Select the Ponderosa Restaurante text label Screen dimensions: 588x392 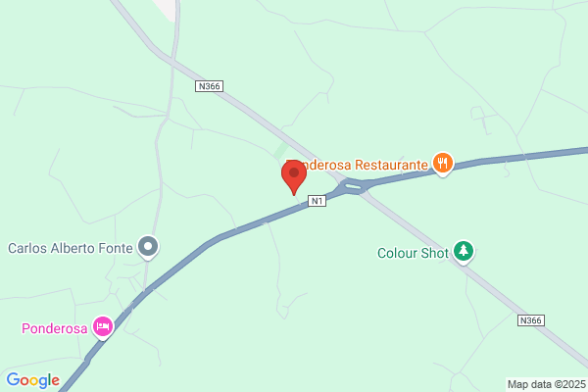(357, 165)
